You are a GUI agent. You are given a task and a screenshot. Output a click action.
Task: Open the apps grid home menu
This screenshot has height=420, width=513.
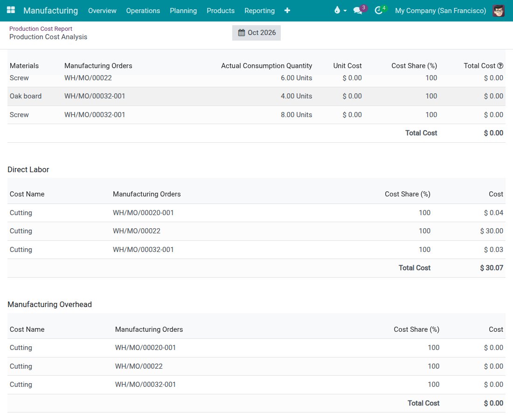11,10
